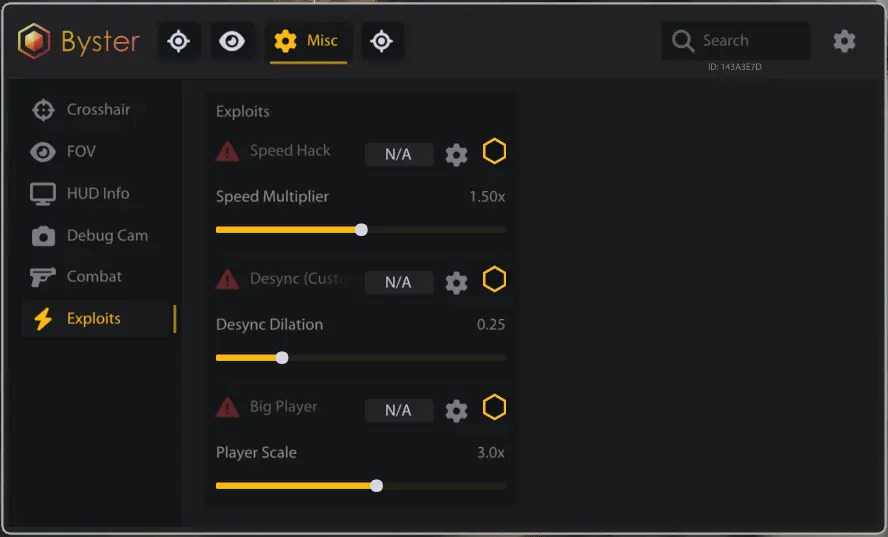The width and height of the screenshot is (888, 537).
Task: Open the Big Player settings gear
Action: (456, 411)
